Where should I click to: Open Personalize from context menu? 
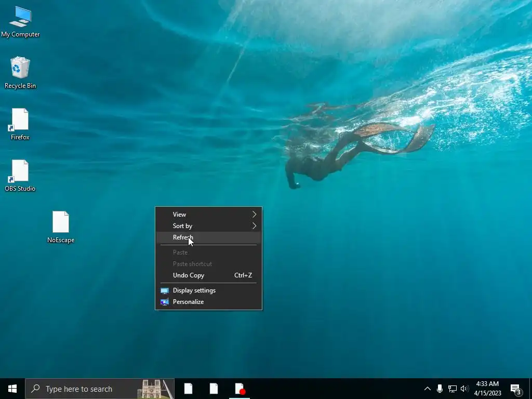point(208,302)
